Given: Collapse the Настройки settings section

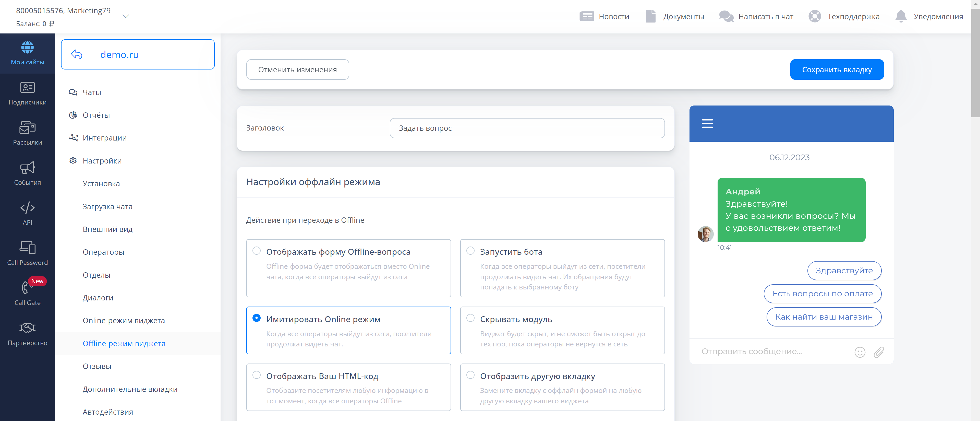Looking at the screenshot, I should (x=102, y=161).
